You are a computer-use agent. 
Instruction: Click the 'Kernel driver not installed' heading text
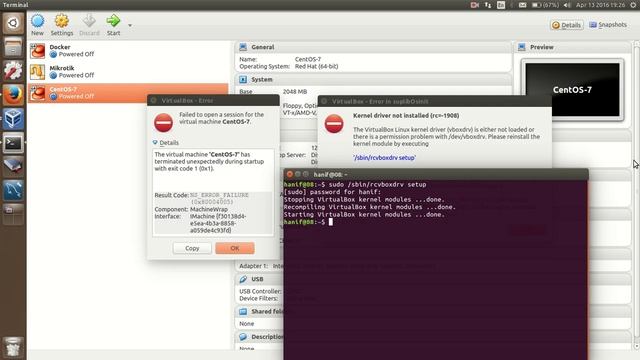point(406,116)
